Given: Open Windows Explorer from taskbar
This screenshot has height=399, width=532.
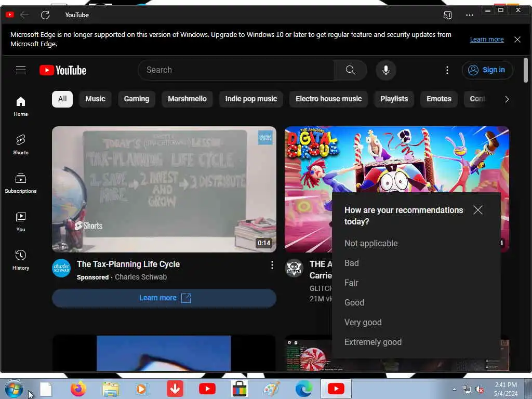Looking at the screenshot, I should (x=111, y=389).
